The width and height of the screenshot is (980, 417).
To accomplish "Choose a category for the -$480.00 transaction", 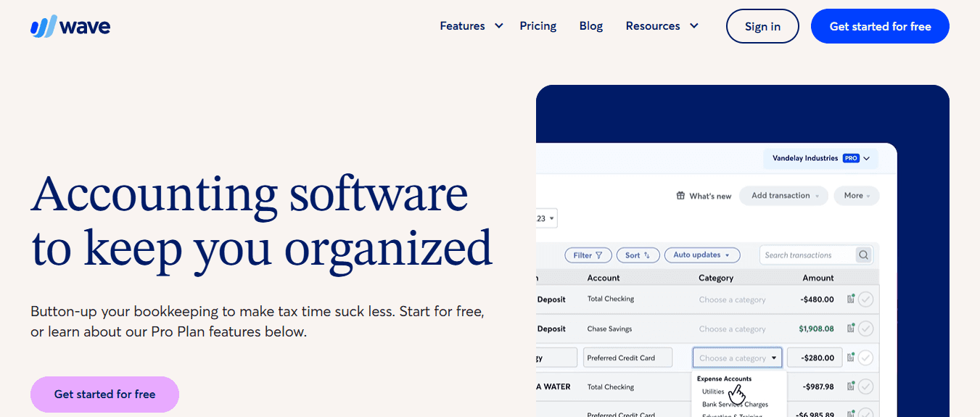I will [732, 300].
